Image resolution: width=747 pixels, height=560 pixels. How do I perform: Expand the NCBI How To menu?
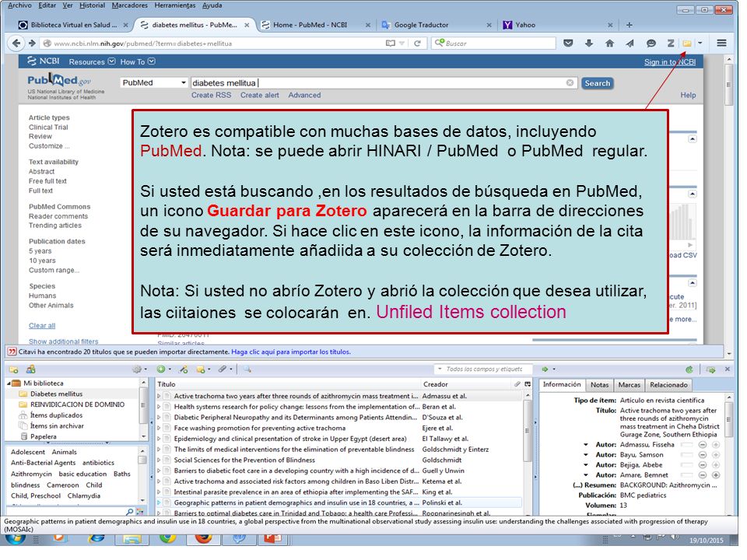(138, 62)
